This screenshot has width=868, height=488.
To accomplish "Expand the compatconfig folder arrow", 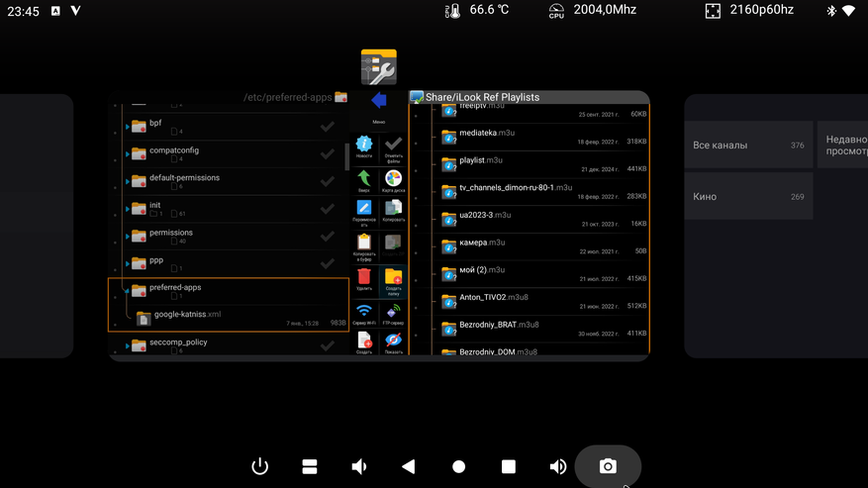I will coord(128,154).
